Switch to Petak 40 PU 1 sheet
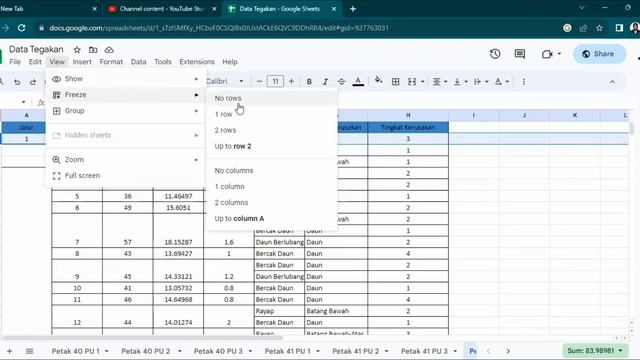The width and height of the screenshot is (640, 360). (76, 351)
